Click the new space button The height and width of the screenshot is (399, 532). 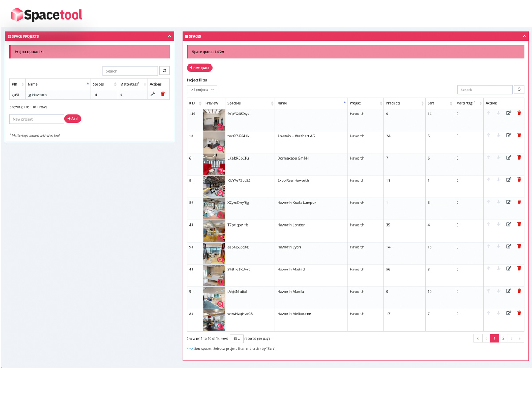pyautogui.click(x=199, y=68)
